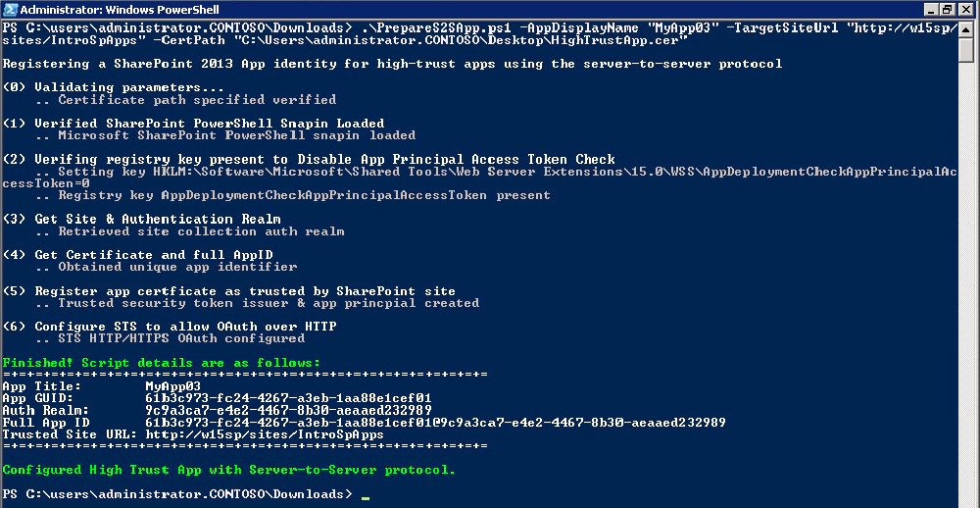
Task: Click the green "Finished! Script details" line
Action: point(162,363)
